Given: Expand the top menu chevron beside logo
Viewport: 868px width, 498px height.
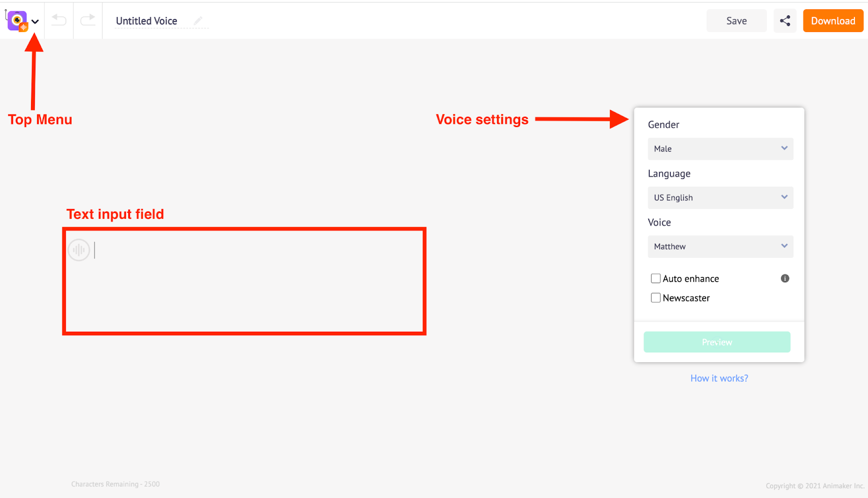Looking at the screenshot, I should [35, 22].
